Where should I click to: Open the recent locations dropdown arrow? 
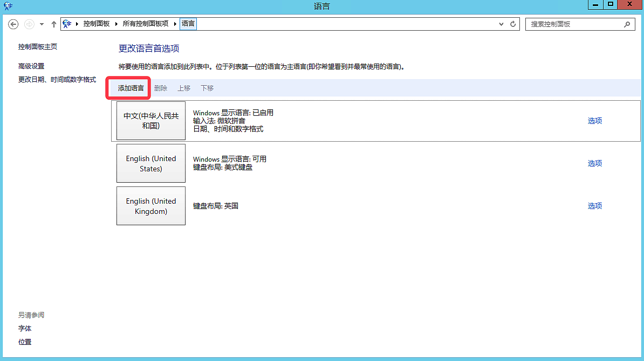(x=42, y=24)
